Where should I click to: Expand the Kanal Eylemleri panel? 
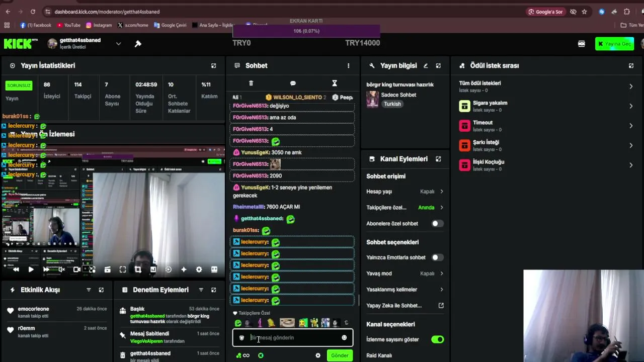(x=438, y=159)
